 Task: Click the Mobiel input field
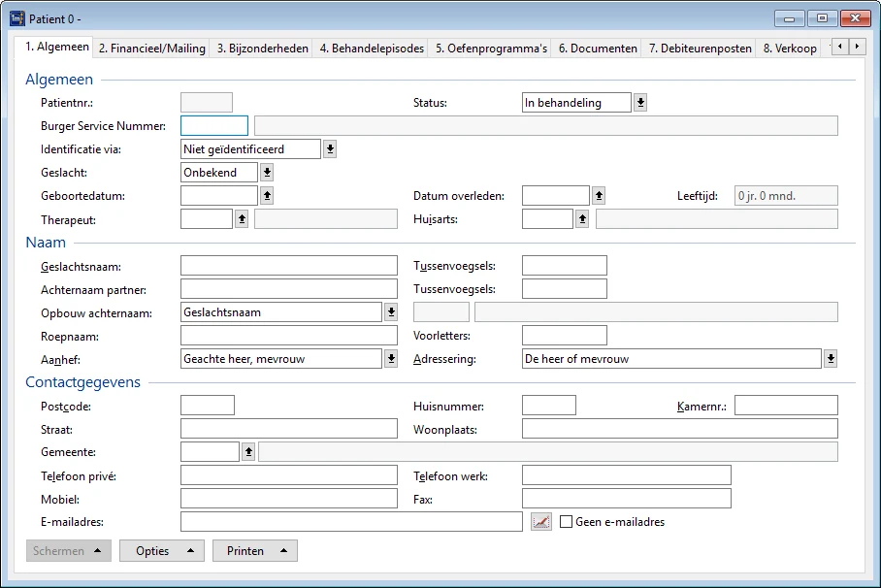pyautogui.click(x=289, y=499)
